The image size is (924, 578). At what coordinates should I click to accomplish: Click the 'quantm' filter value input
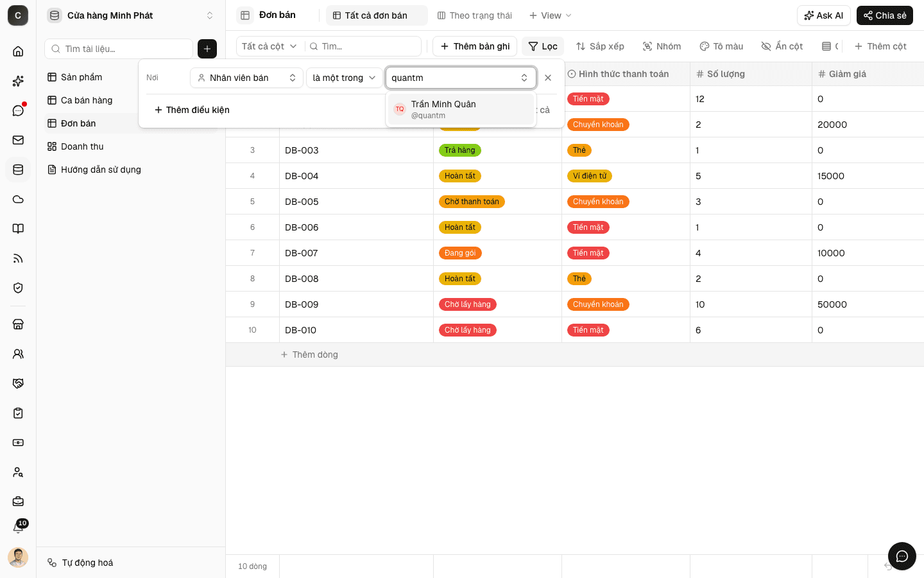coord(461,78)
